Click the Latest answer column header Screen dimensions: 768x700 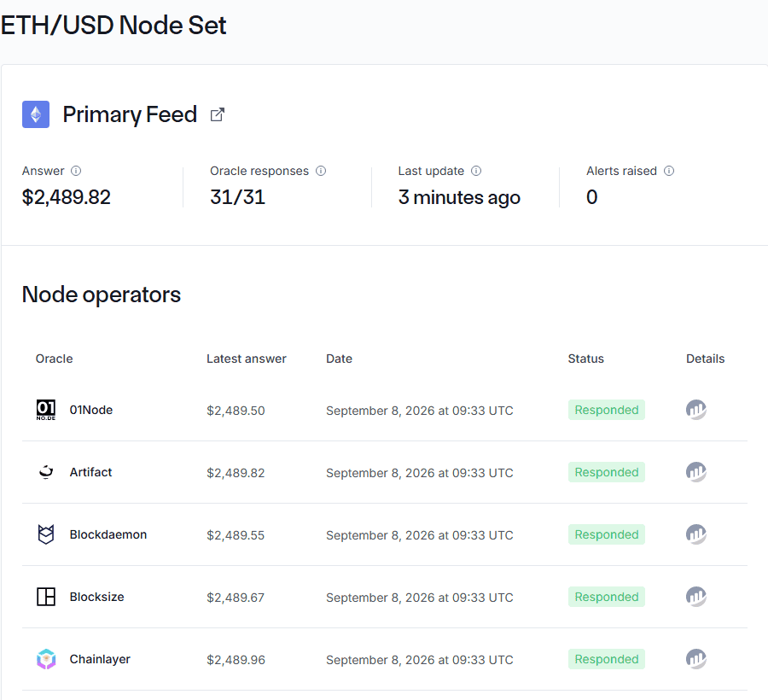pyautogui.click(x=247, y=359)
